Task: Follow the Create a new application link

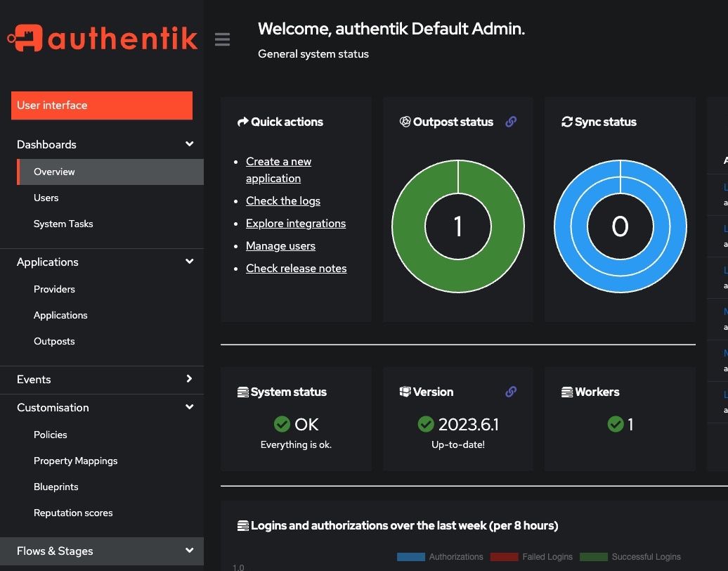Action: (x=278, y=170)
